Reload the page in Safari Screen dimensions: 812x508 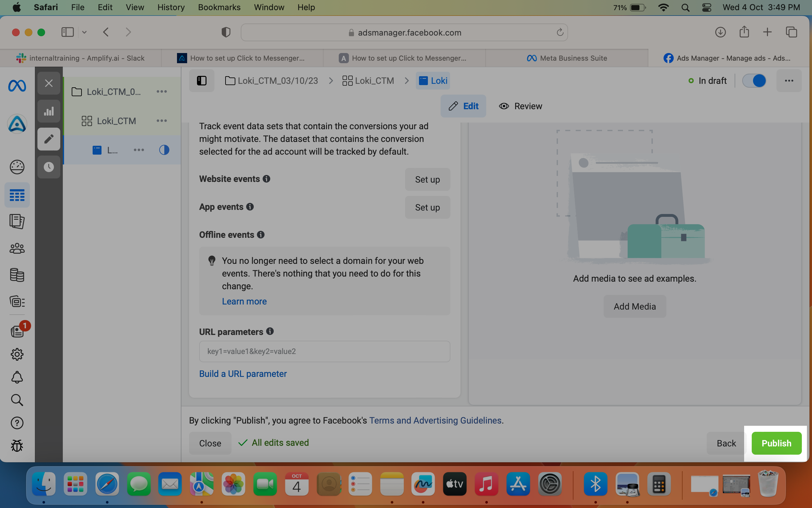(x=560, y=32)
